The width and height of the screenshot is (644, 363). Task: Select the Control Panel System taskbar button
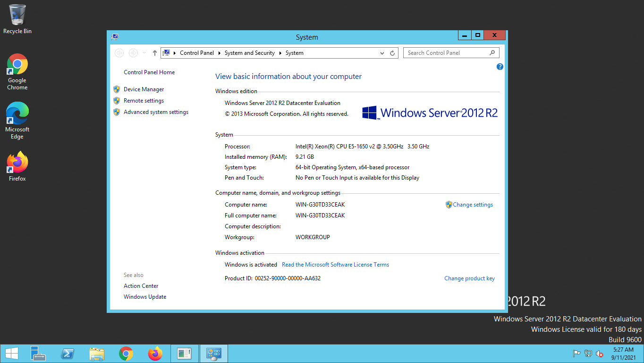(214, 354)
